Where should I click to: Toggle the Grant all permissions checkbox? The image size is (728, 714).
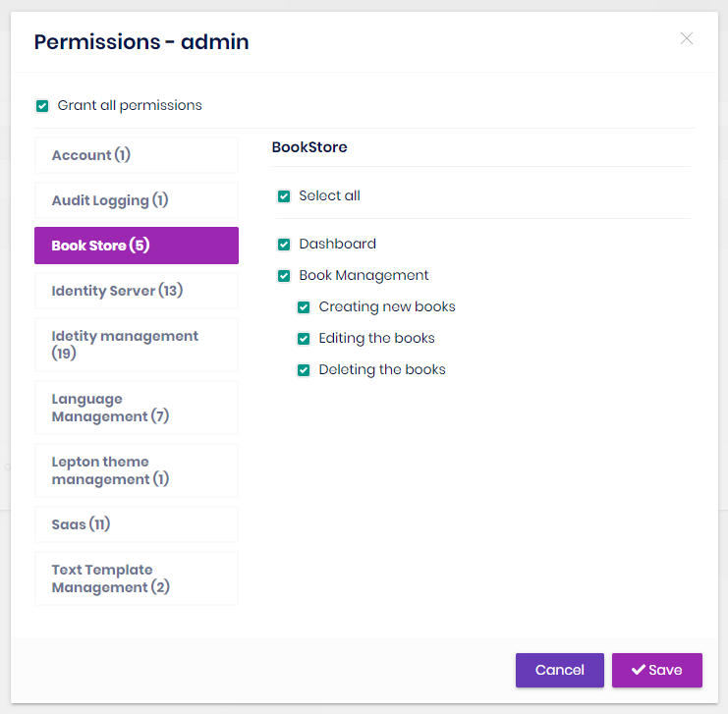pos(42,106)
